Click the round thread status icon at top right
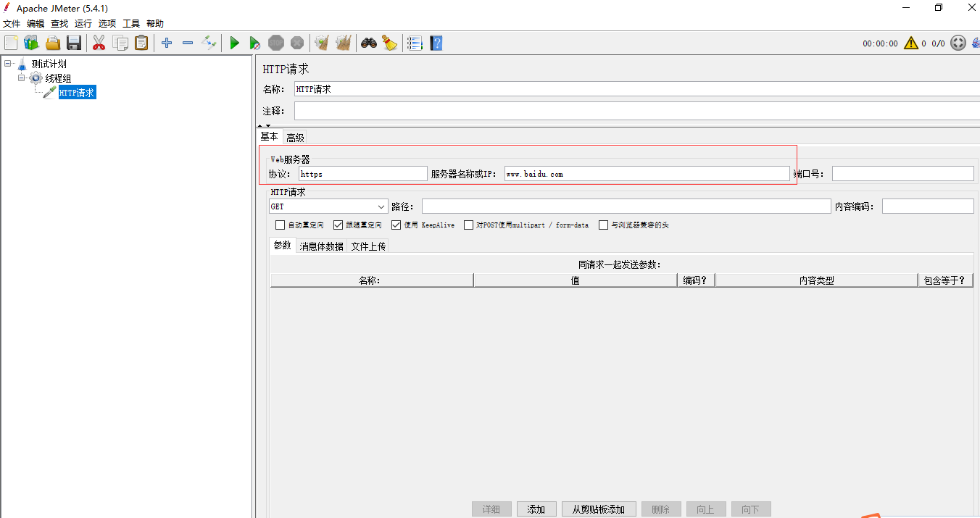980x518 pixels. click(958, 43)
